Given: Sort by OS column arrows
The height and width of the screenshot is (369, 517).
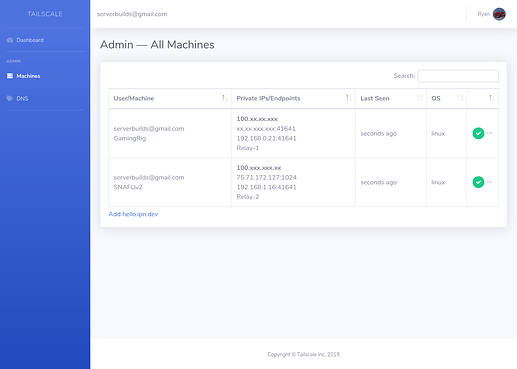Looking at the screenshot, I should tap(460, 98).
